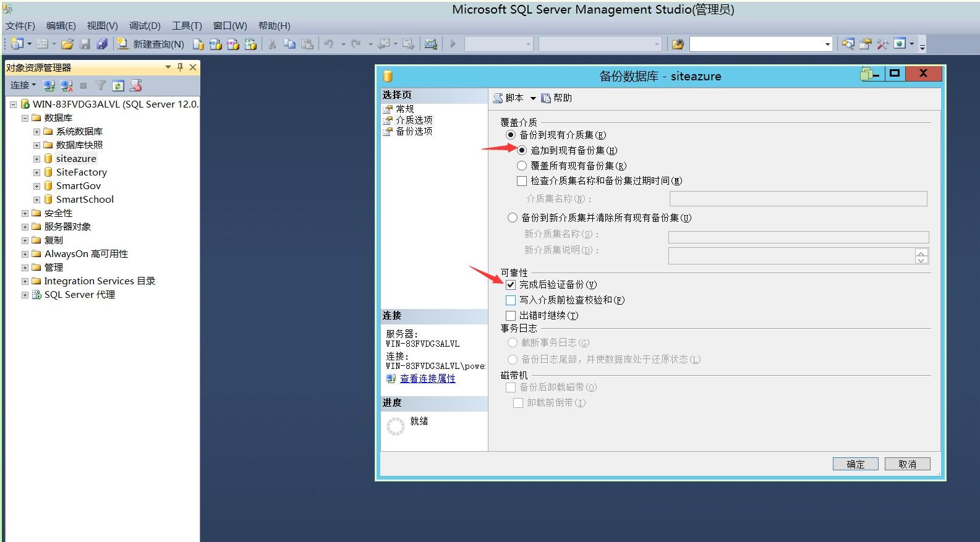
Task: Select 备份到新介质集并清除所有现有备份集 option
Action: tap(513, 218)
